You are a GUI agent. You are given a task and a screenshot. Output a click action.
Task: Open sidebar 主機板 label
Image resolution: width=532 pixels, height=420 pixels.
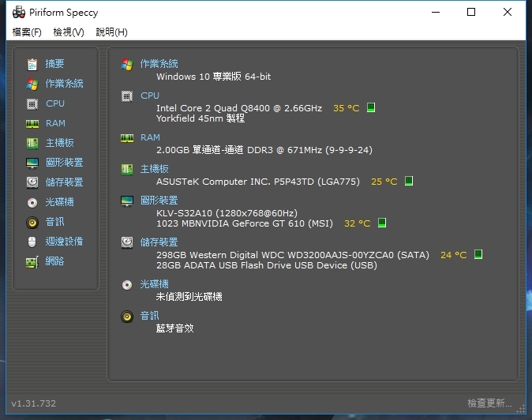[60, 143]
